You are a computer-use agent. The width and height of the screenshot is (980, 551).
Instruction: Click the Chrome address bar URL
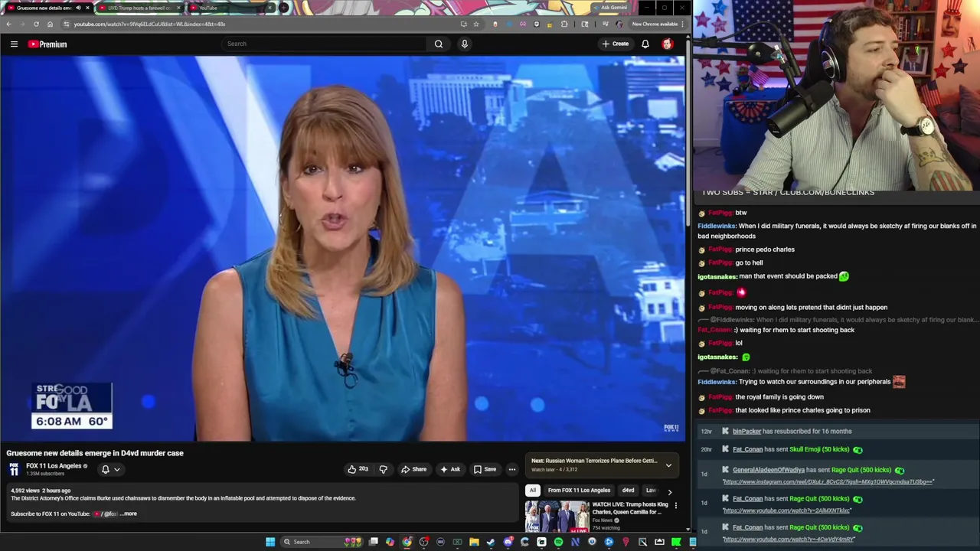coord(149,24)
